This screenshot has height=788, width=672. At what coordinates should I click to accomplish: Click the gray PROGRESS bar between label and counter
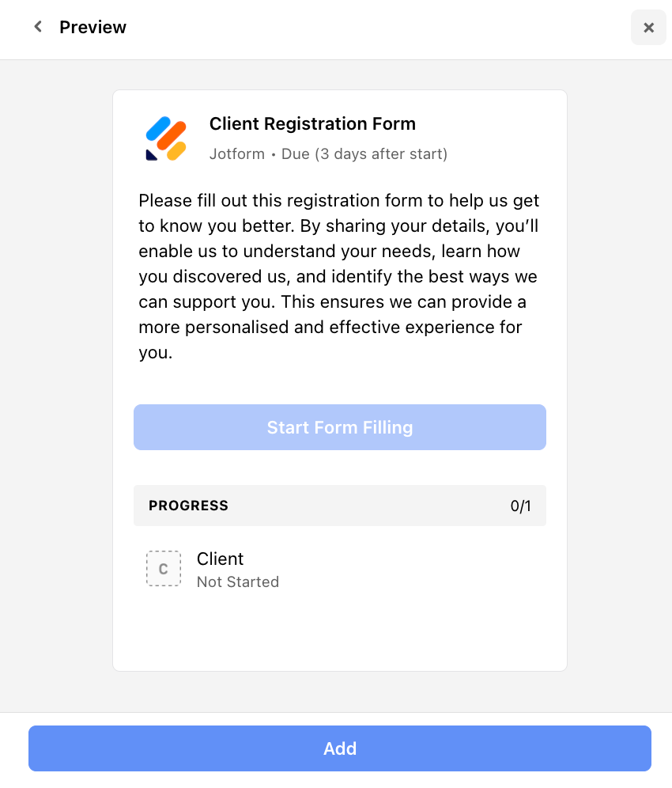[364, 506]
